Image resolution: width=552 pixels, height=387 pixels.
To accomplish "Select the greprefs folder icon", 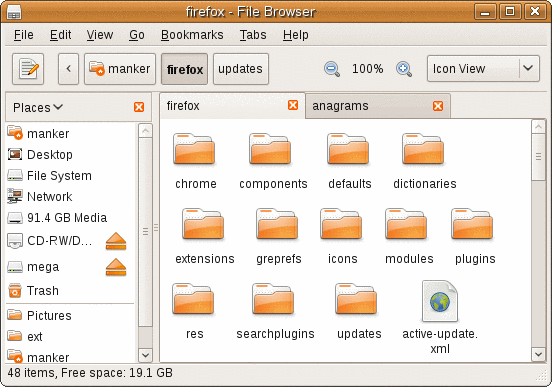I will [x=277, y=224].
